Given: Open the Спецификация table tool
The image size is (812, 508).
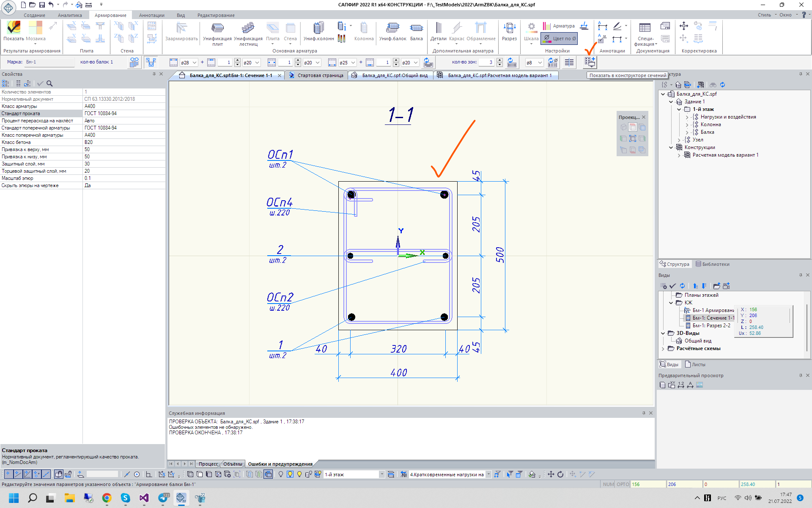Looking at the screenshot, I should 645,33.
